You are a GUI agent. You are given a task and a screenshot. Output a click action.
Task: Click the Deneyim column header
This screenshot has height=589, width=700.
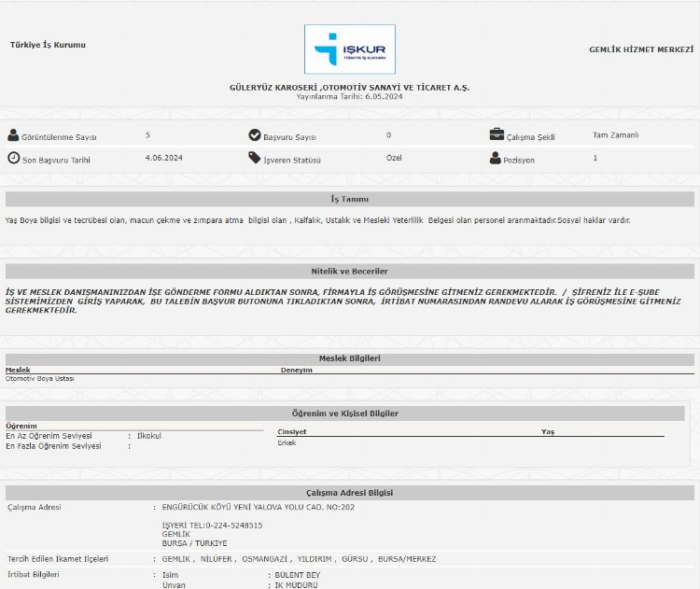(x=297, y=370)
